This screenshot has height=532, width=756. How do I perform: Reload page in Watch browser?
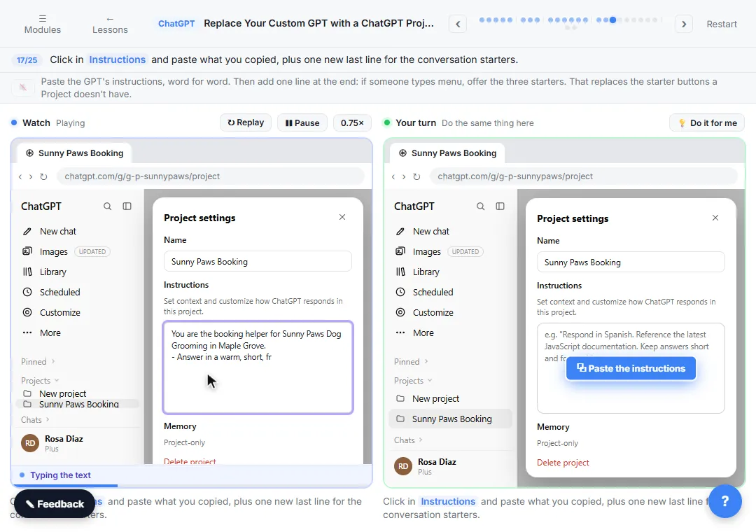click(x=43, y=176)
